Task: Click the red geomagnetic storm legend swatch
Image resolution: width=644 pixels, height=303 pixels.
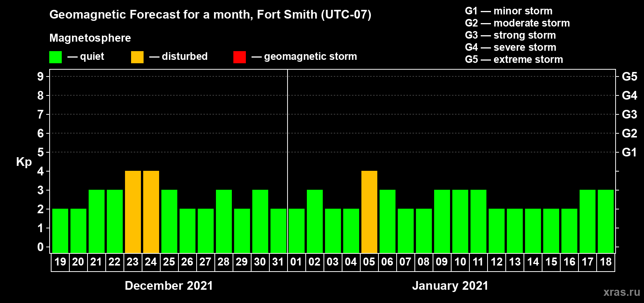Action: (239, 57)
